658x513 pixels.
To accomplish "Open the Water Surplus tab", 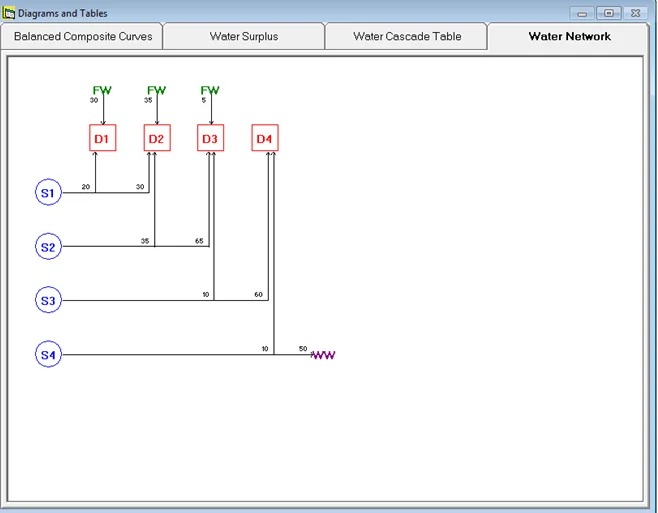I will click(x=244, y=36).
